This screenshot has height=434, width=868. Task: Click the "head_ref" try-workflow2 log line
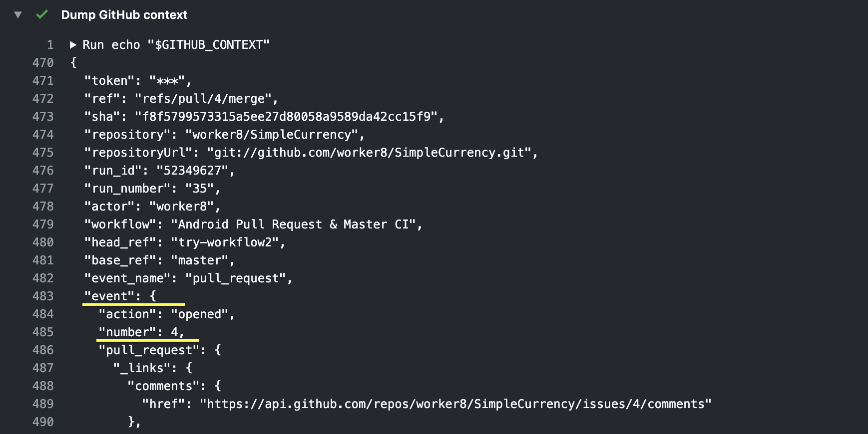click(185, 242)
